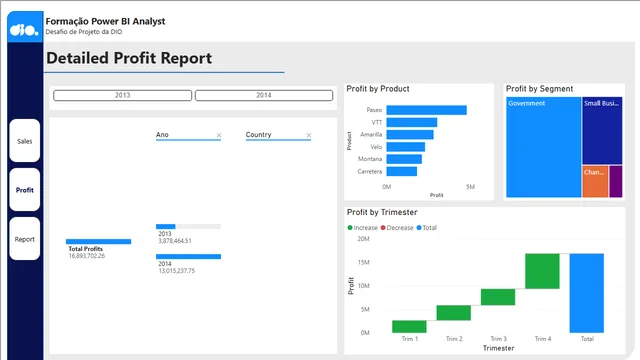Select the Amarilla bar in Profit by Product
640x360 pixels.
410,135
